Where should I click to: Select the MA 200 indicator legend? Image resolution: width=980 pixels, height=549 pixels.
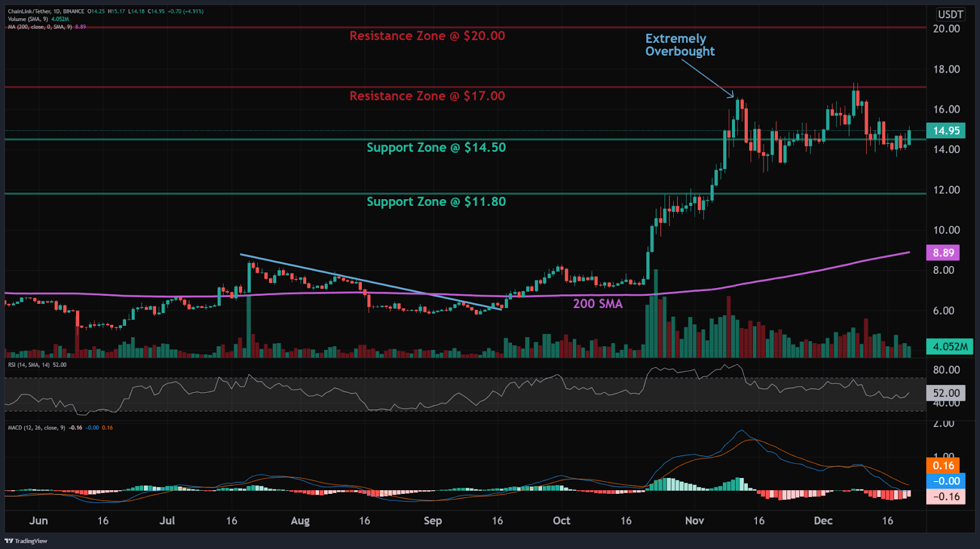(x=47, y=27)
